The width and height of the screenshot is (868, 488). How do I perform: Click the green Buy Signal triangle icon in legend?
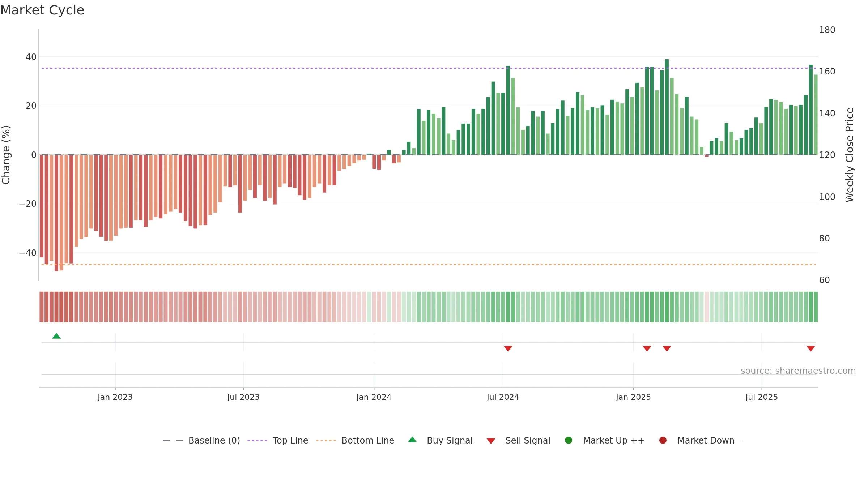pos(412,440)
